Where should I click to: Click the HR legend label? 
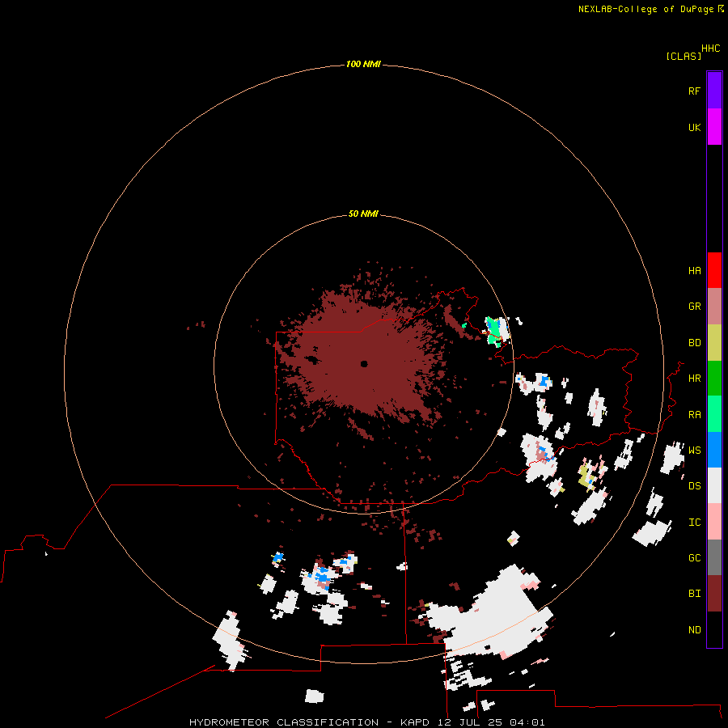694,379
